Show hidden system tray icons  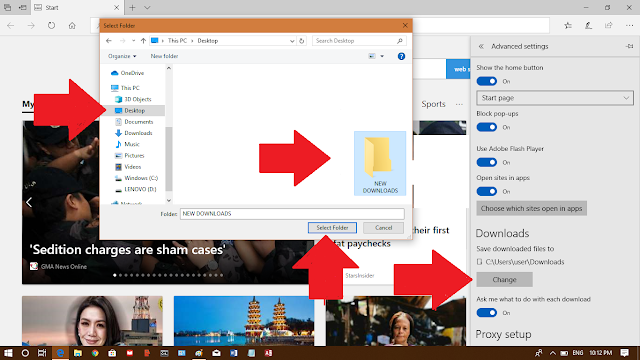coord(552,353)
